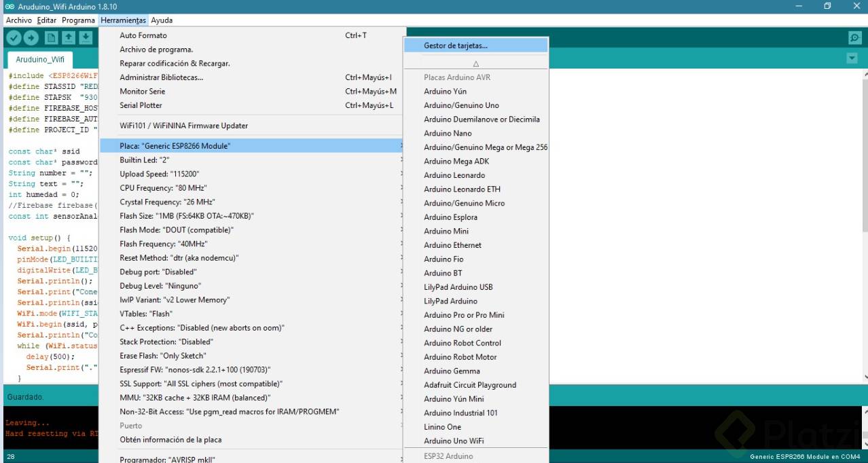The height and width of the screenshot is (463, 868).
Task: Open the tab options dropdown arrow
Action: point(852,58)
